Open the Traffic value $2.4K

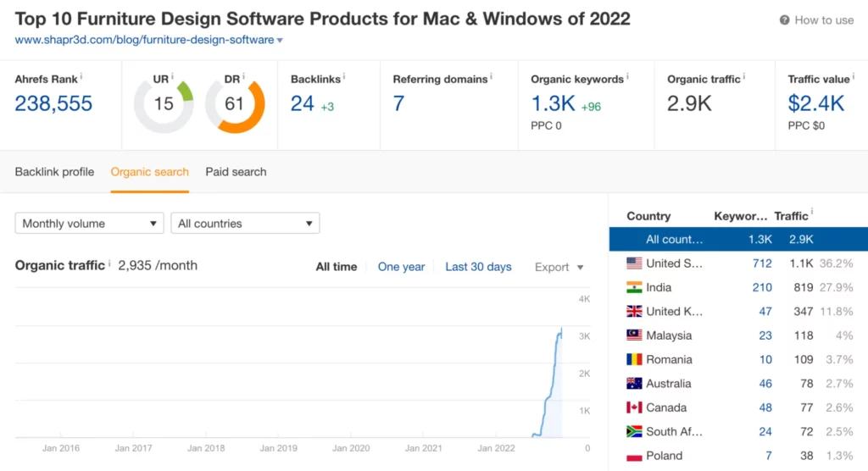pos(816,103)
